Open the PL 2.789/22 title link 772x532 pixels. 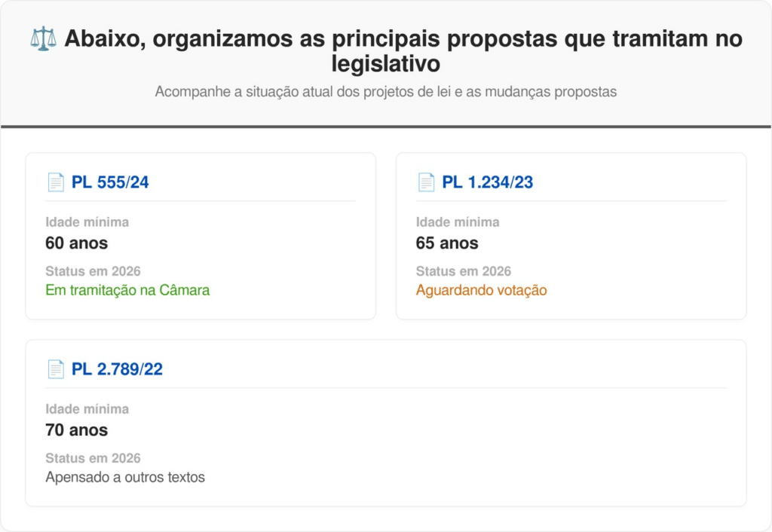[117, 369]
